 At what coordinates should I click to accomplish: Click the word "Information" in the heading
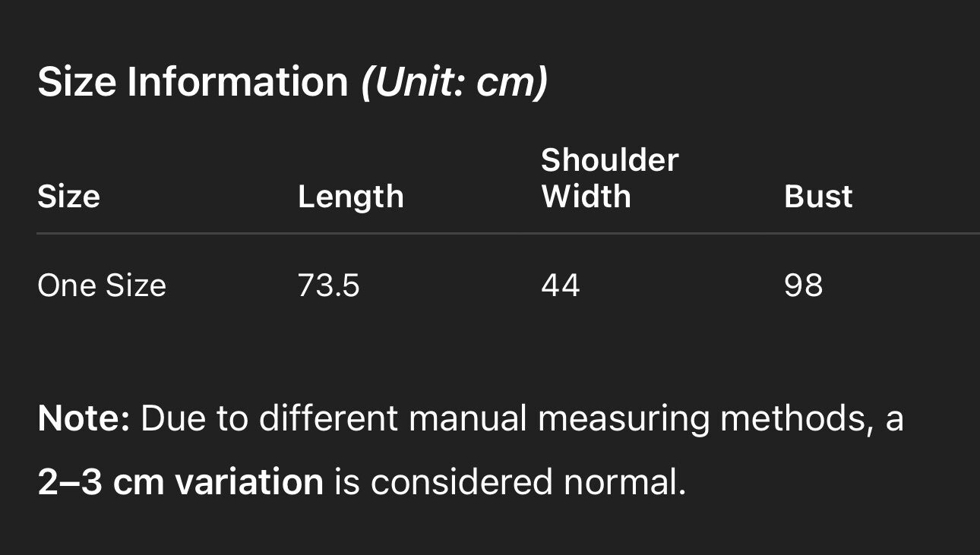[237, 81]
